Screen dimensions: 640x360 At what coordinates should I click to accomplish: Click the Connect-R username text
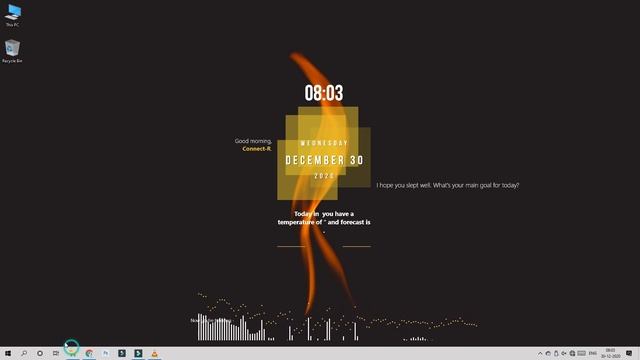click(x=257, y=149)
